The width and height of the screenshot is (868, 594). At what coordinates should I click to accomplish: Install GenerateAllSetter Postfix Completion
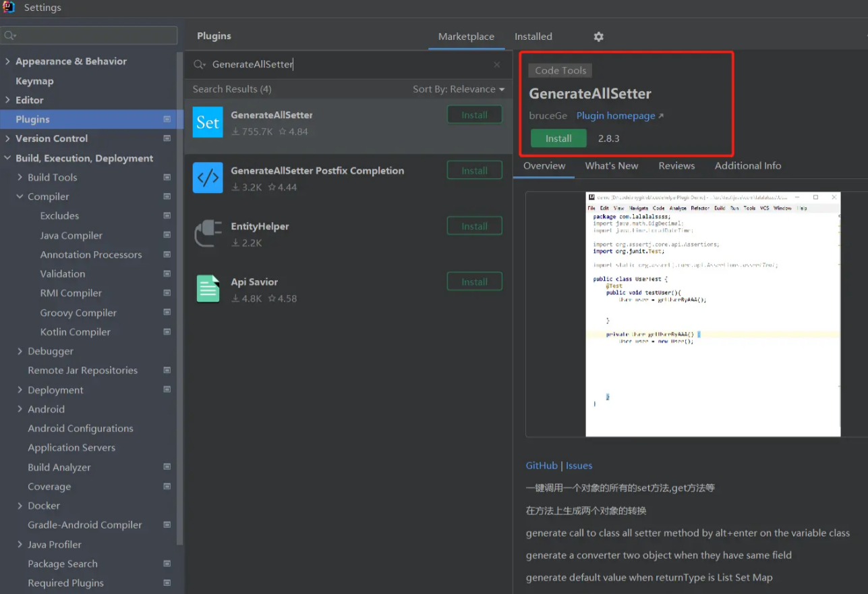pyautogui.click(x=474, y=170)
